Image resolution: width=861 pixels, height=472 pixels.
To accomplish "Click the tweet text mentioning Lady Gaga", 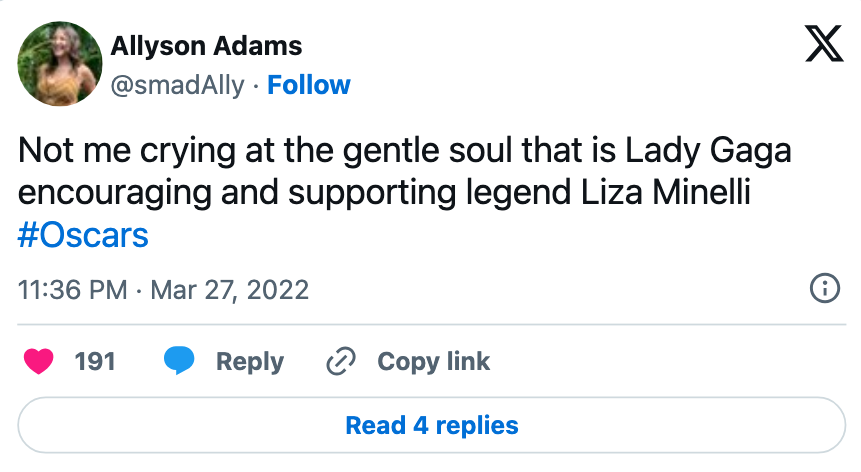I will point(404,151).
